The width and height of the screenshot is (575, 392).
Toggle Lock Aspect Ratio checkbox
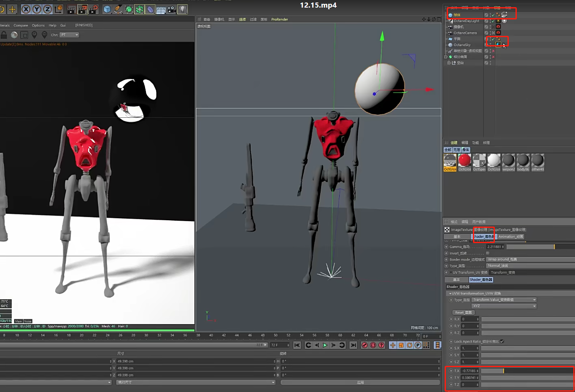pyautogui.click(x=502, y=341)
